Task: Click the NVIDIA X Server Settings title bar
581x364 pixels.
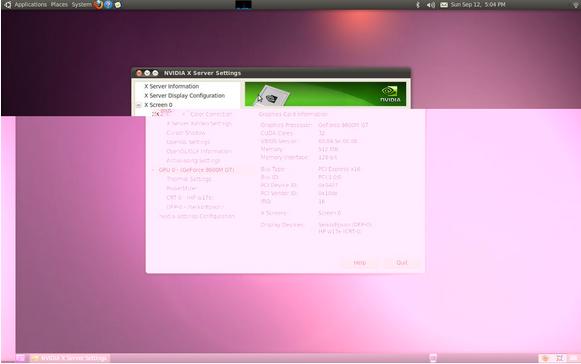Action: tap(271, 73)
